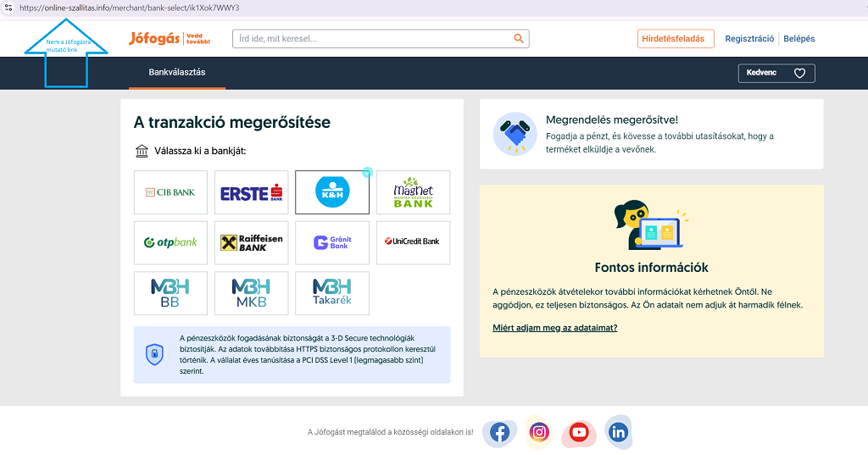
Task: Click the search magnifier icon
Action: (x=519, y=39)
